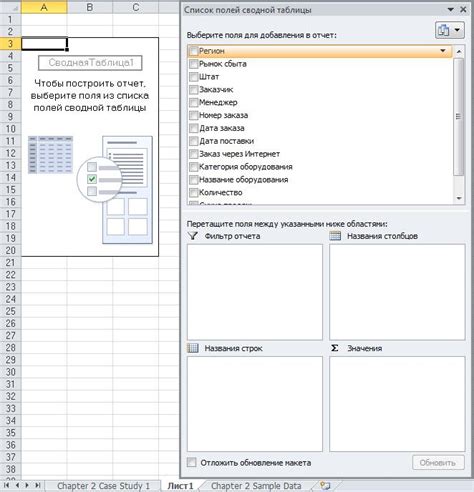Screen dimensions: 474x492
Task: Click the insert new worksheet tab icon
Action: tap(325, 486)
